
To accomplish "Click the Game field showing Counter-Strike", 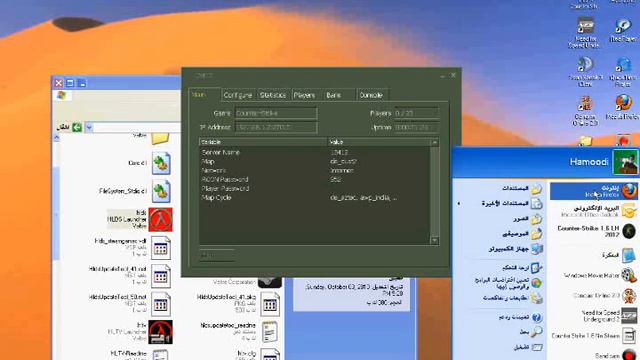I will click(x=276, y=113).
